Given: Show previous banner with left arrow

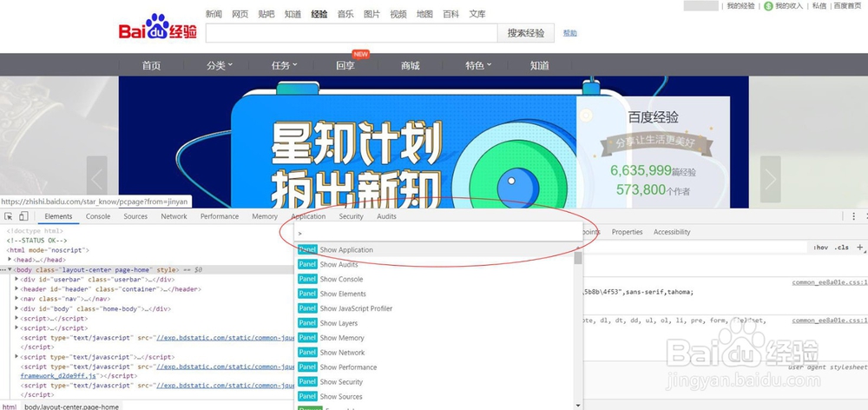Looking at the screenshot, I should (x=97, y=179).
